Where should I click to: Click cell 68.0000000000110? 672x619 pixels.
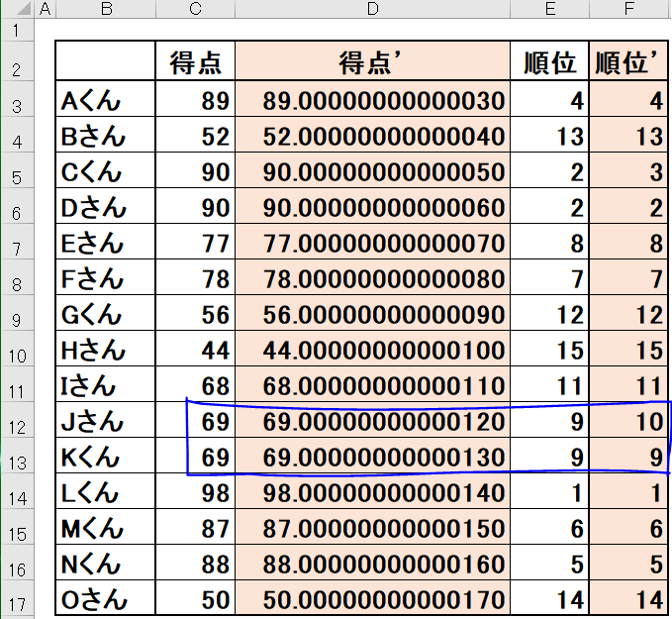tap(372, 383)
